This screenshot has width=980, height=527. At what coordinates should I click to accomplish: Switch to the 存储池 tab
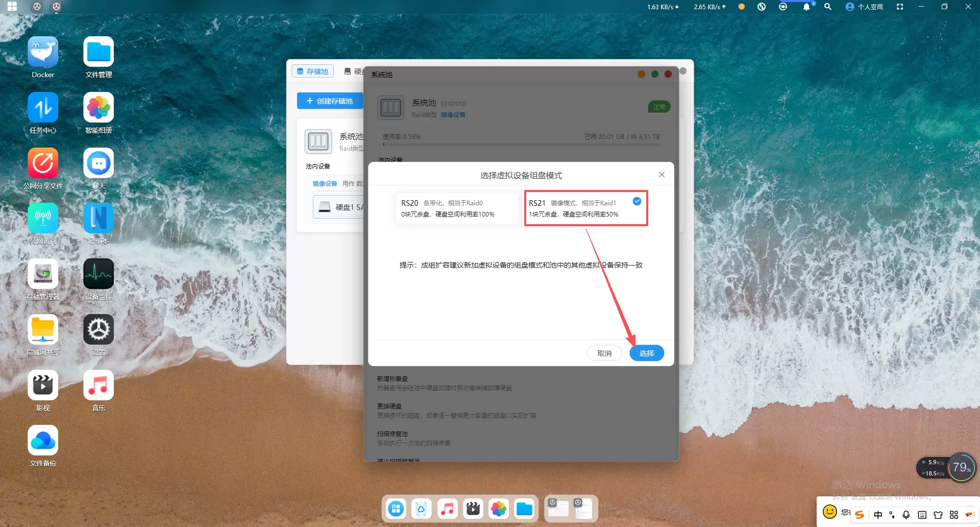tap(312, 71)
